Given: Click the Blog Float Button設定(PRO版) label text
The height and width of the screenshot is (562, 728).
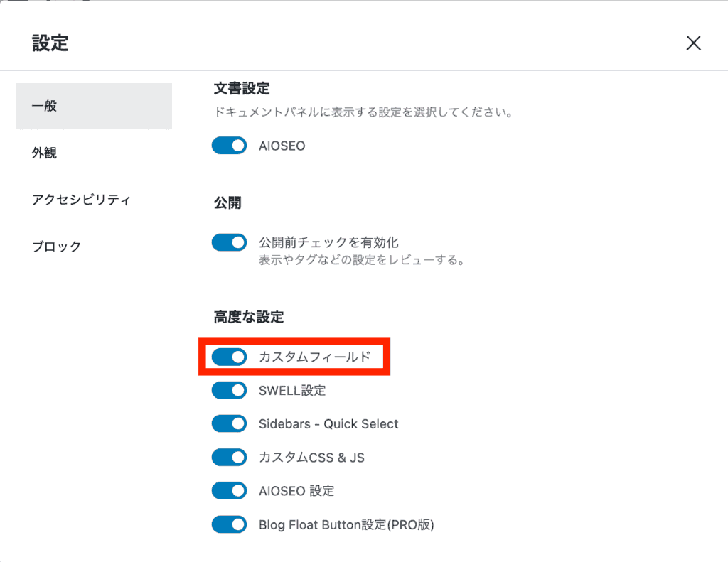Looking at the screenshot, I should pos(346,525).
